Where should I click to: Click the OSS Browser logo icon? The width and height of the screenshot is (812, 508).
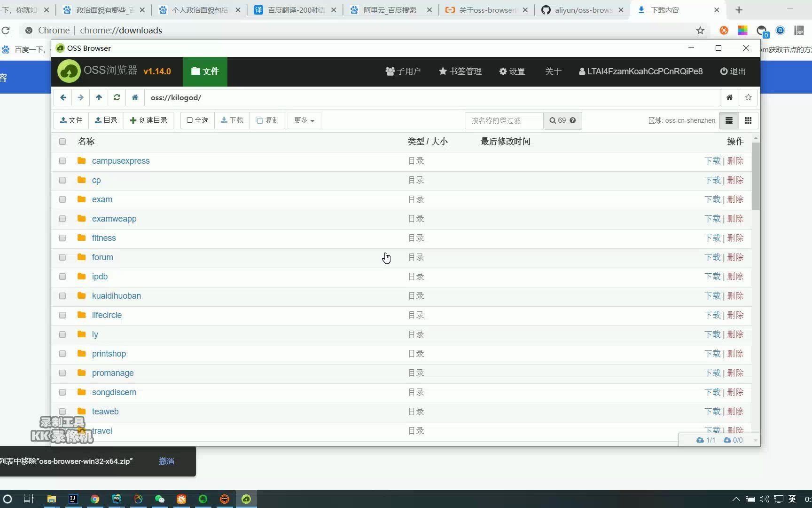pos(69,71)
